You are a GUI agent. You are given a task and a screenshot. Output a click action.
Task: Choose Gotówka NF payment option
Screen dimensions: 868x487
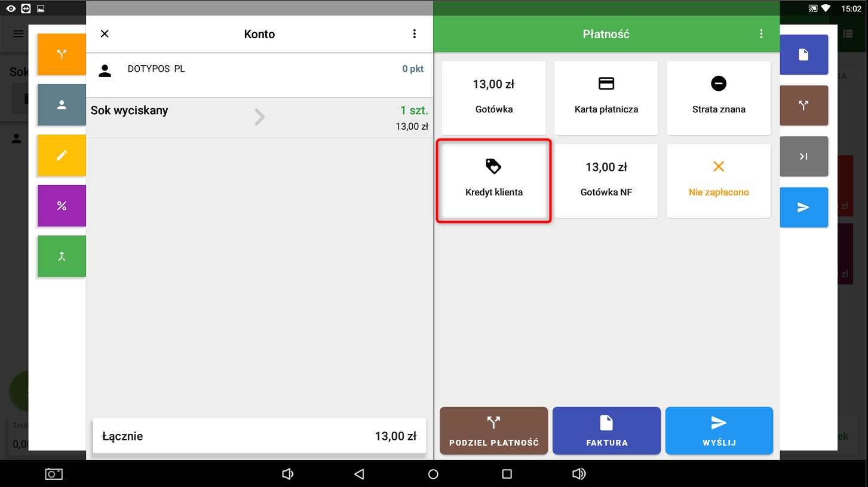click(606, 180)
